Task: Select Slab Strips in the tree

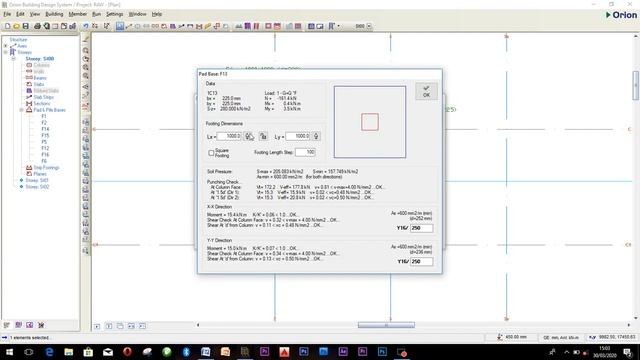Action: coord(44,97)
